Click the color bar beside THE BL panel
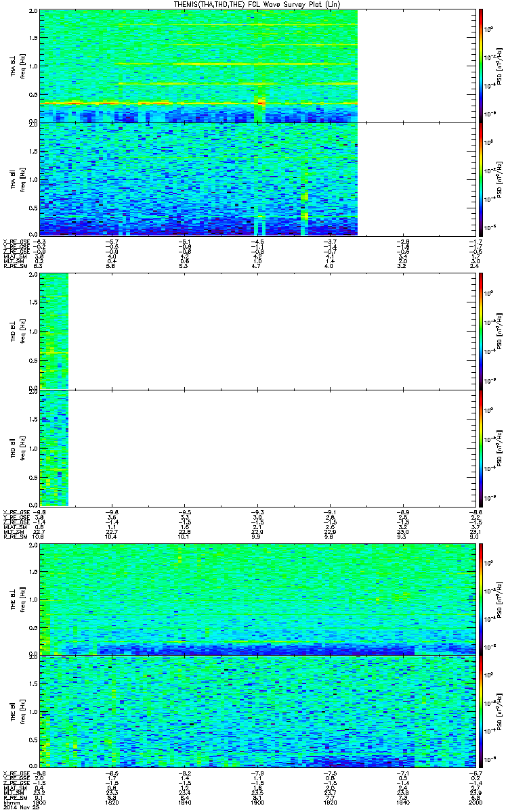This screenshot has width=508, height=812. (x=480, y=598)
